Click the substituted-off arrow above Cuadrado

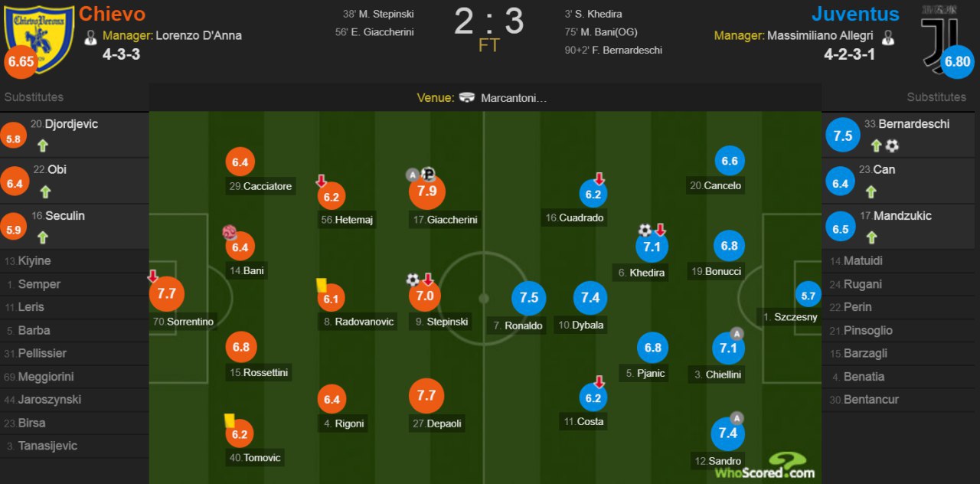[x=599, y=178]
